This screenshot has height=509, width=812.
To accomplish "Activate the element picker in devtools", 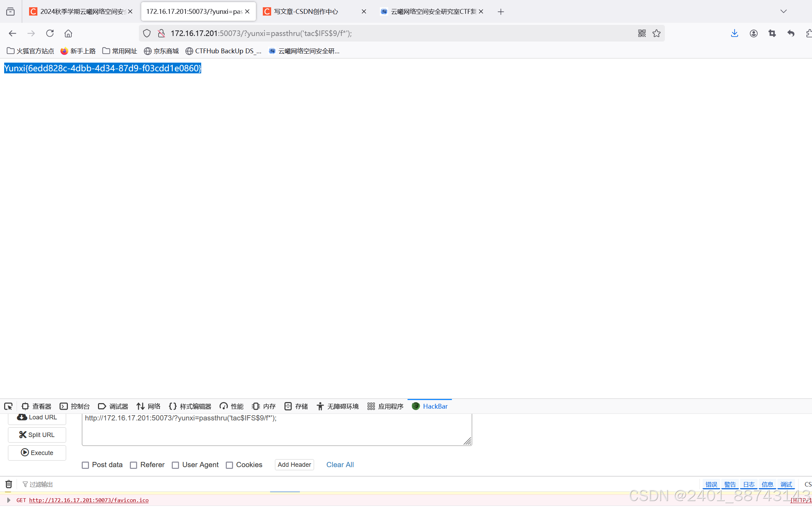I will (x=8, y=406).
